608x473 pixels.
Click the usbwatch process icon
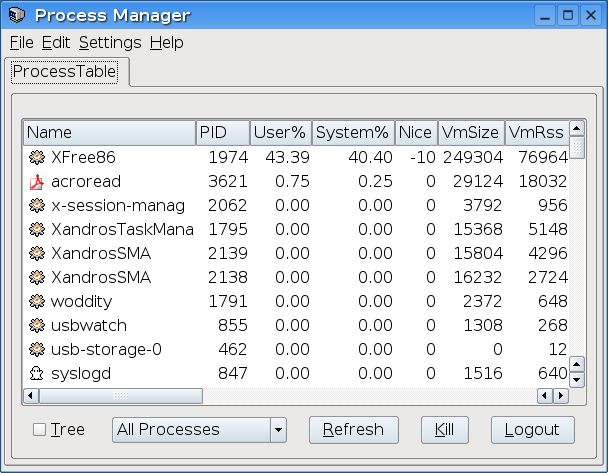[x=37, y=325]
